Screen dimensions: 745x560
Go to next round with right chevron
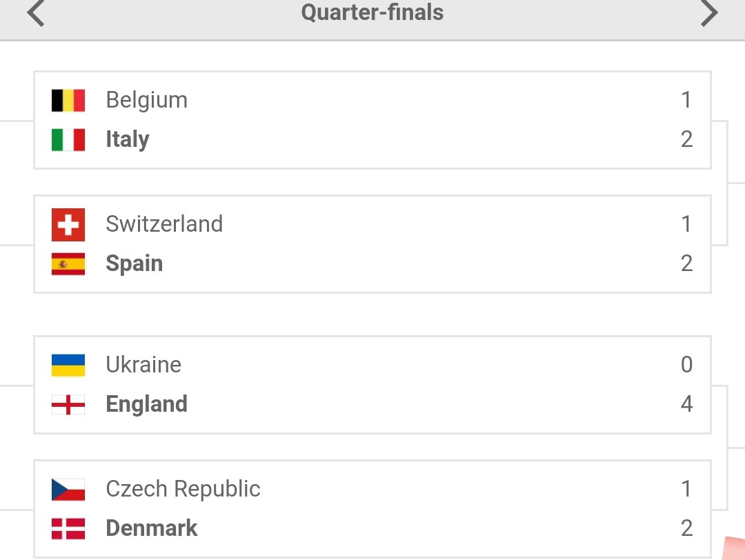coord(709,13)
